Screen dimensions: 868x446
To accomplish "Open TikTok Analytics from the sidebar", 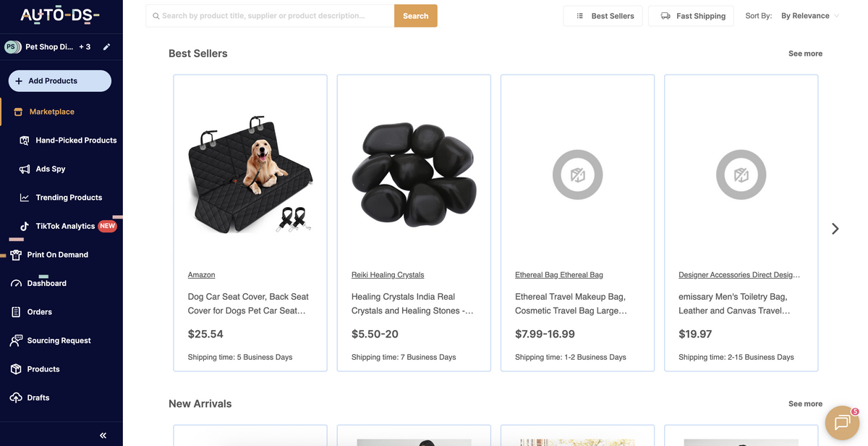I will [x=65, y=226].
